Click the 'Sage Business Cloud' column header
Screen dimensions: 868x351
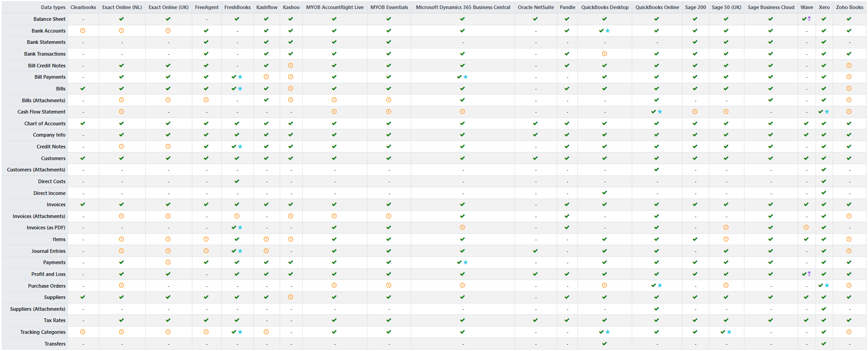point(771,7)
